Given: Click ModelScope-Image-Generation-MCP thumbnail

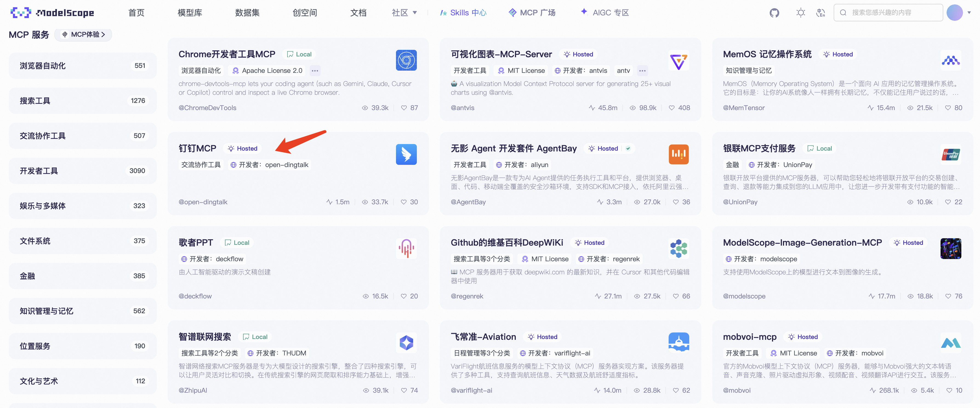Looking at the screenshot, I should point(951,249).
